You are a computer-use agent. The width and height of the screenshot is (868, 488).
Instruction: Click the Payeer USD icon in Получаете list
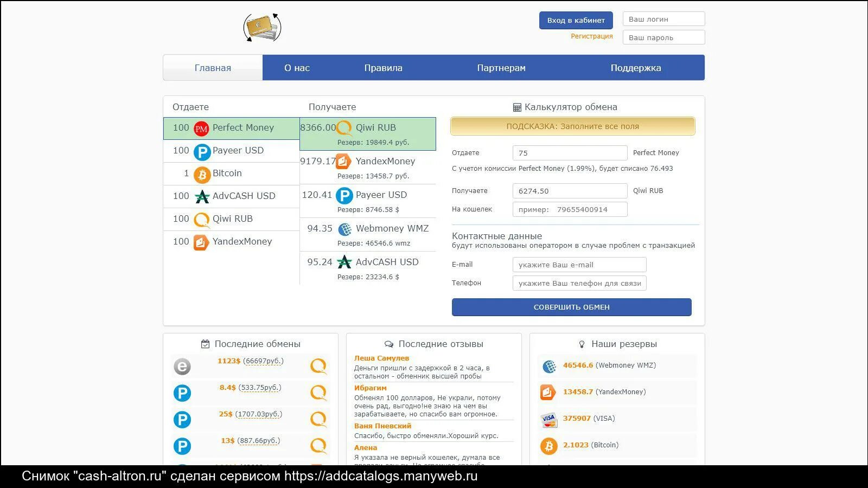coord(344,195)
